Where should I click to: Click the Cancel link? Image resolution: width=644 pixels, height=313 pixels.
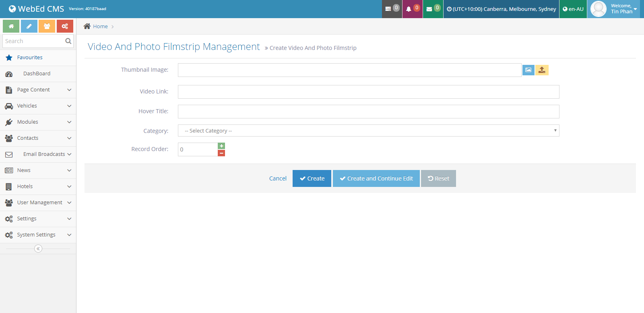[x=278, y=178]
